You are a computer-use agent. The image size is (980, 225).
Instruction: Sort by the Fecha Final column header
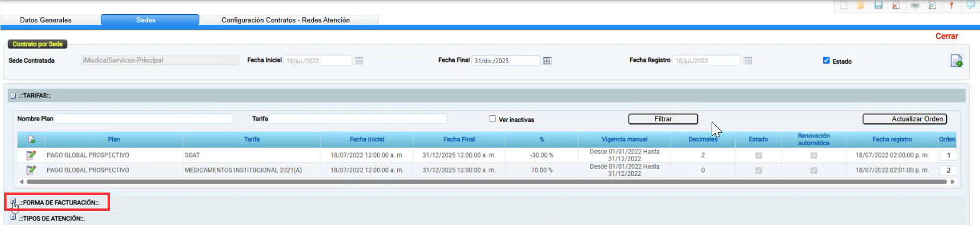(459, 139)
